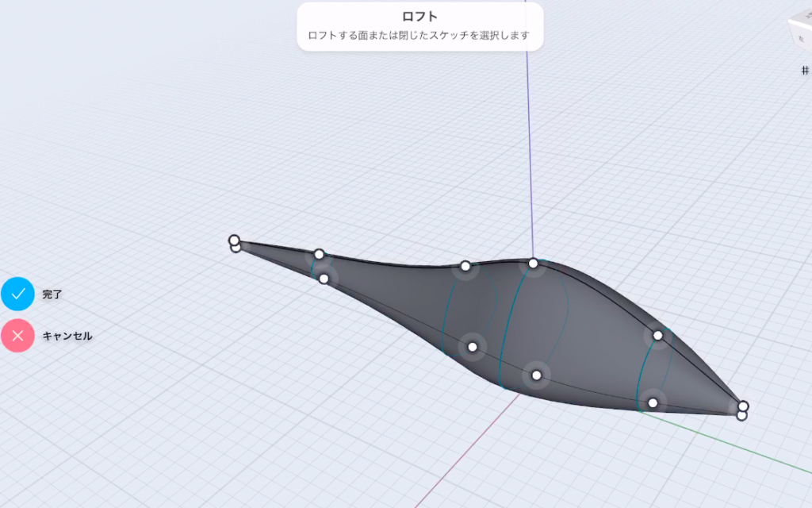Image resolution: width=812 pixels, height=508 pixels.
Task: Select lower control point on rightmost teal profile
Action: (x=653, y=402)
